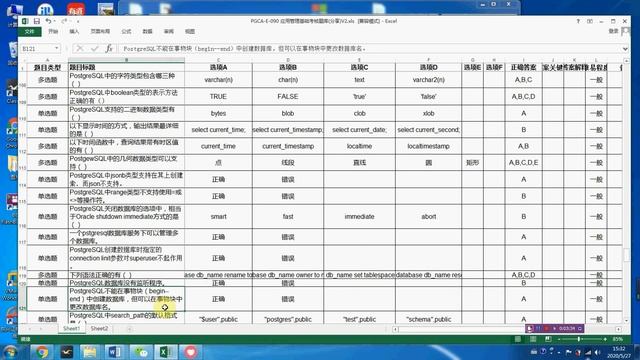Select the cell containing smart
640x360 pixels.
pos(218,216)
